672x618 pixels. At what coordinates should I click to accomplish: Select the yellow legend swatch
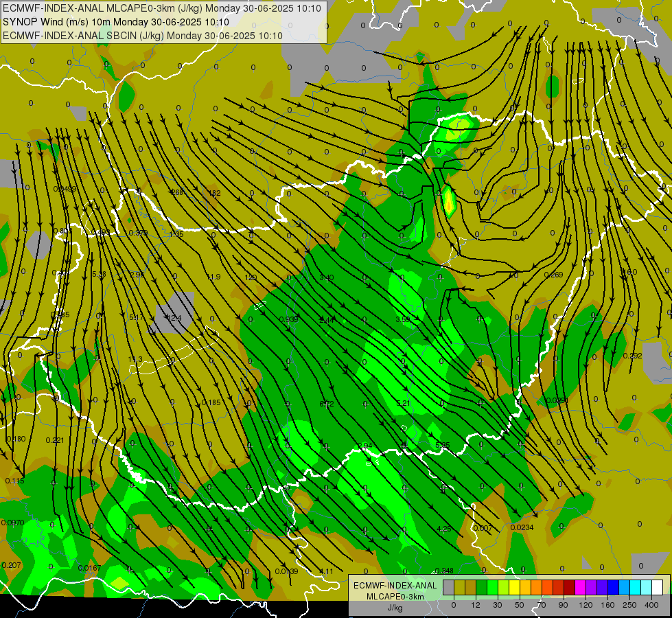point(514,587)
